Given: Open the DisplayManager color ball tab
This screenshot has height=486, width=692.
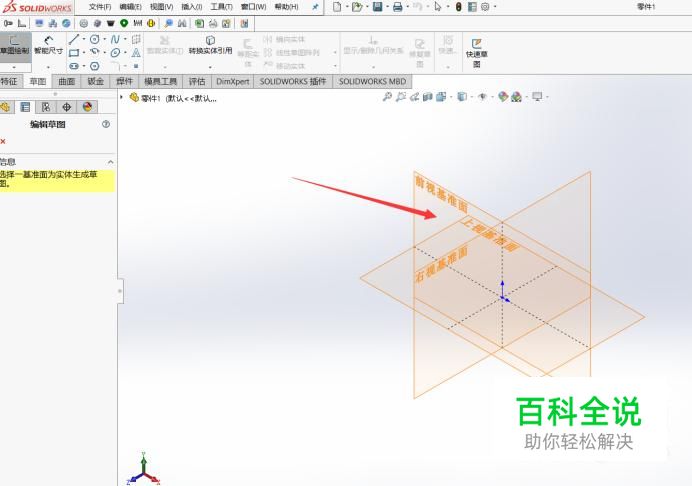Looking at the screenshot, I should [87, 107].
